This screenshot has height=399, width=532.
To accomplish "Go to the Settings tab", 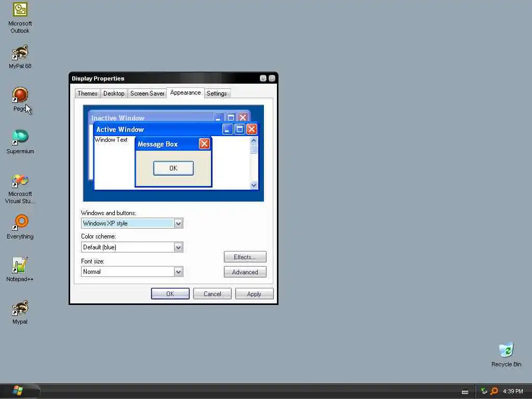I will pos(217,94).
